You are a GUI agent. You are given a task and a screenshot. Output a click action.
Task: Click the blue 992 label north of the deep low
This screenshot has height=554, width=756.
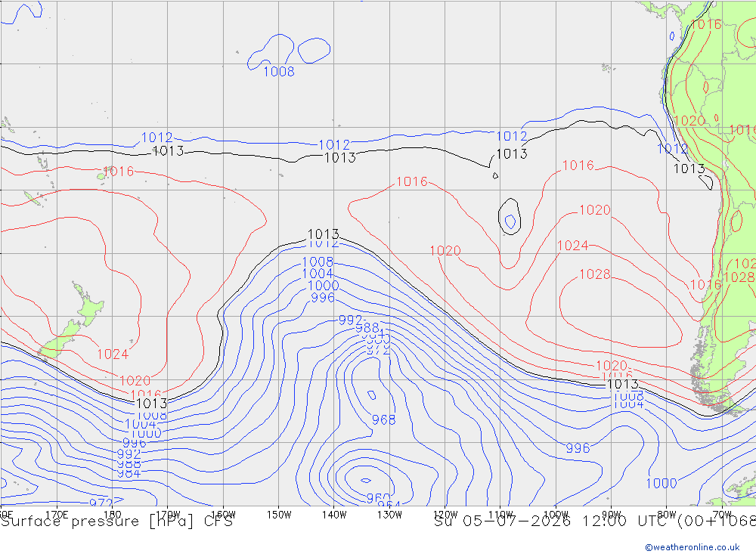(351, 320)
